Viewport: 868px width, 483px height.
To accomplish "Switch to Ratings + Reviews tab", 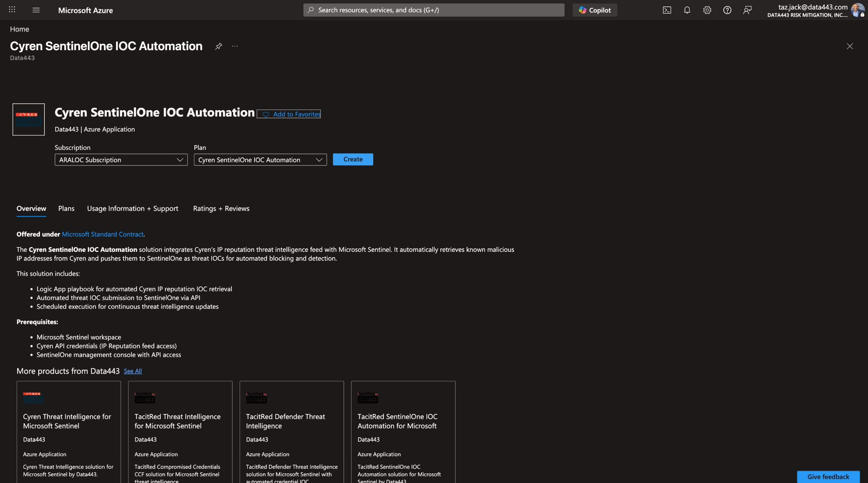I will click(x=221, y=208).
